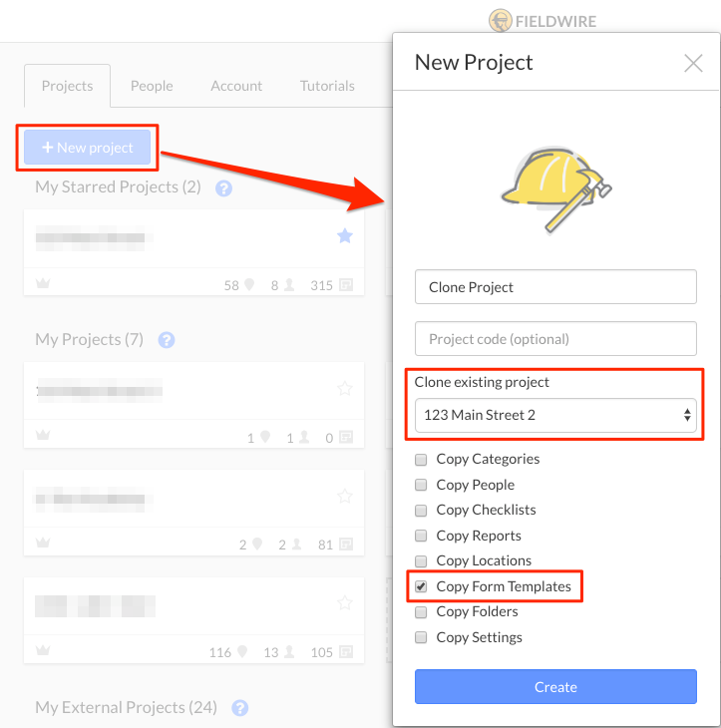This screenshot has height=728, width=721.
Task: Click the blue Create button
Action: (x=555, y=687)
